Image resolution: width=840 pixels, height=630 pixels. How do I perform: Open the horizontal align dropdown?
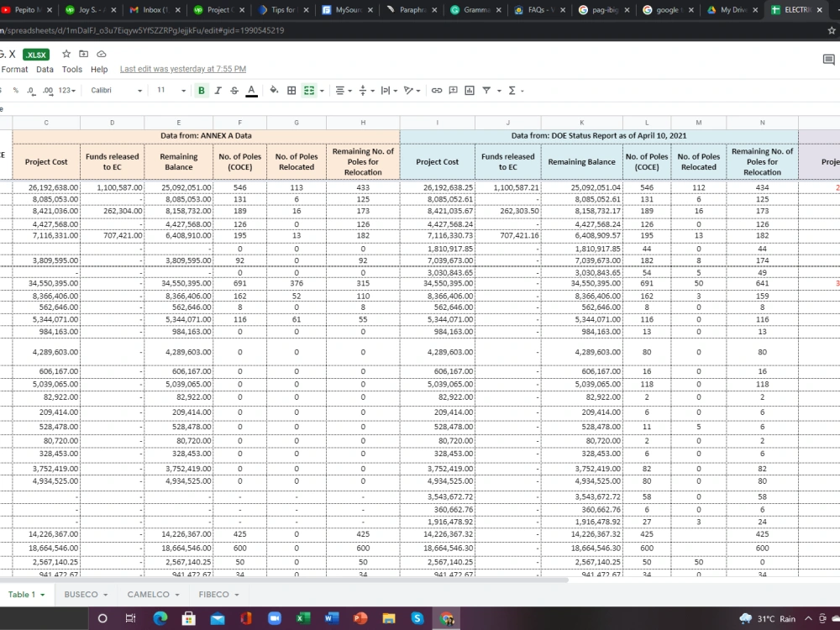coord(343,91)
